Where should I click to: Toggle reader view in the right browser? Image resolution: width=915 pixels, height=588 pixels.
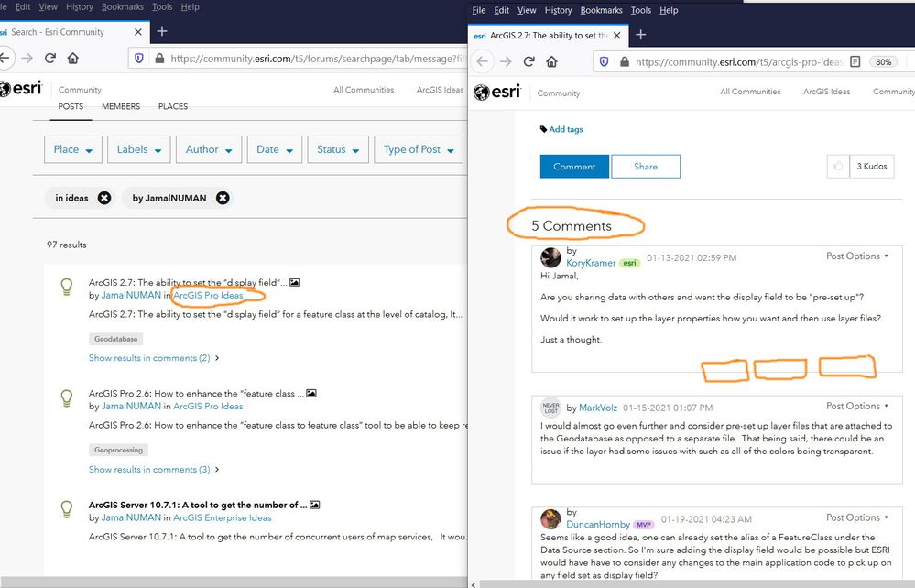pyautogui.click(x=855, y=61)
